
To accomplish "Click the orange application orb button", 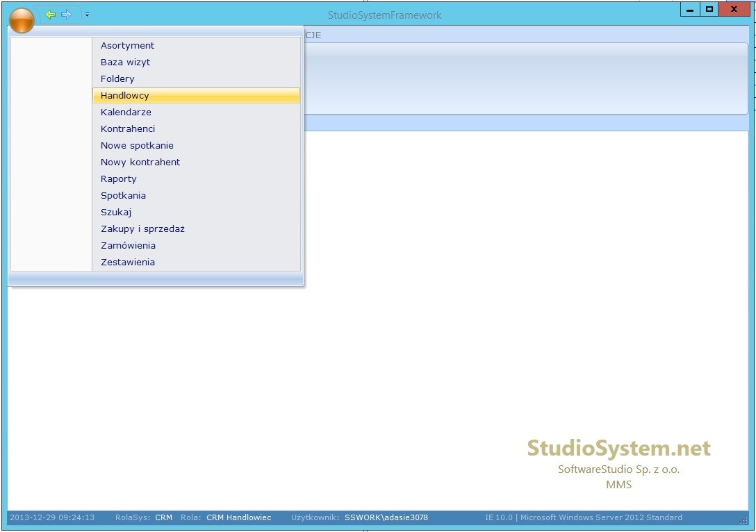I will tap(22, 21).
